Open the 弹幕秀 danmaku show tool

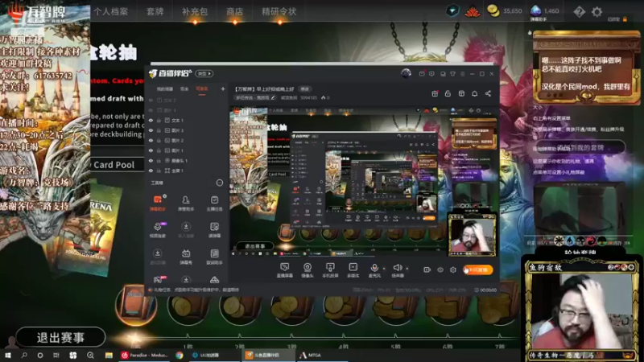186,257
